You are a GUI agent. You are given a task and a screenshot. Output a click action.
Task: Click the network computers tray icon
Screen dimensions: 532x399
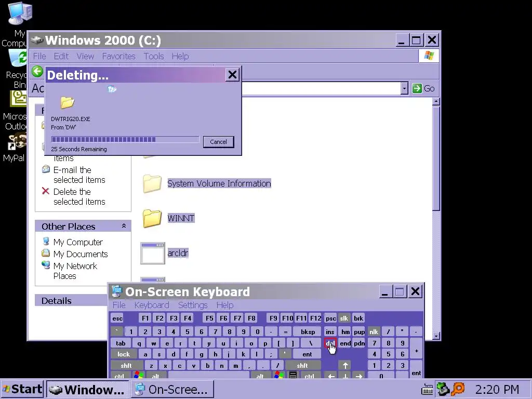click(443, 389)
